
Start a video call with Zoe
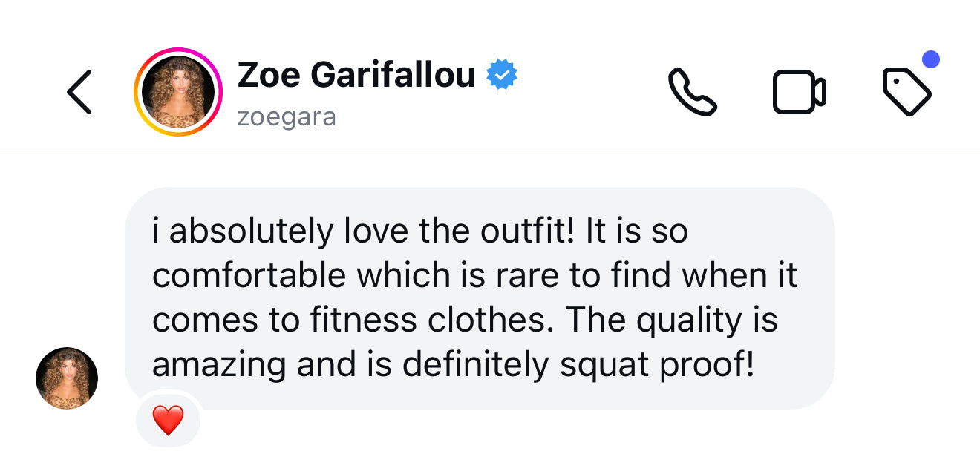pos(799,92)
